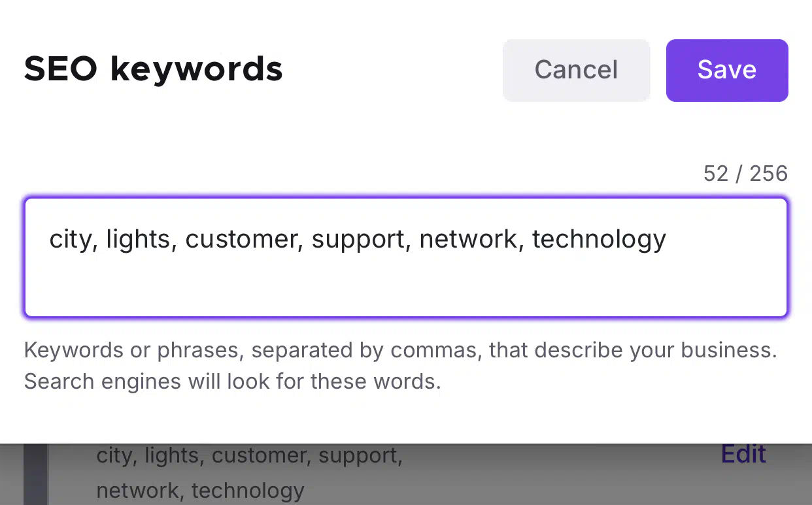This screenshot has width=812, height=505.
Task: Place cursor on 'technology' in keywords field
Action: pos(599,240)
